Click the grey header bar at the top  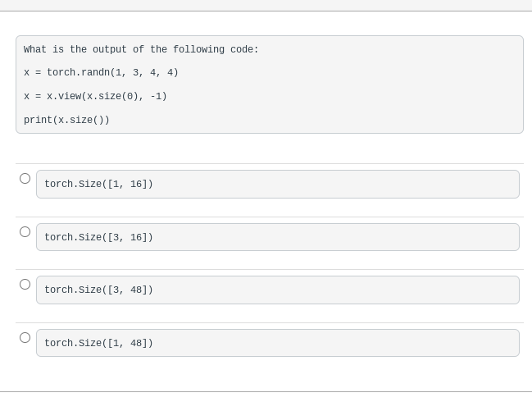click(266, 5)
